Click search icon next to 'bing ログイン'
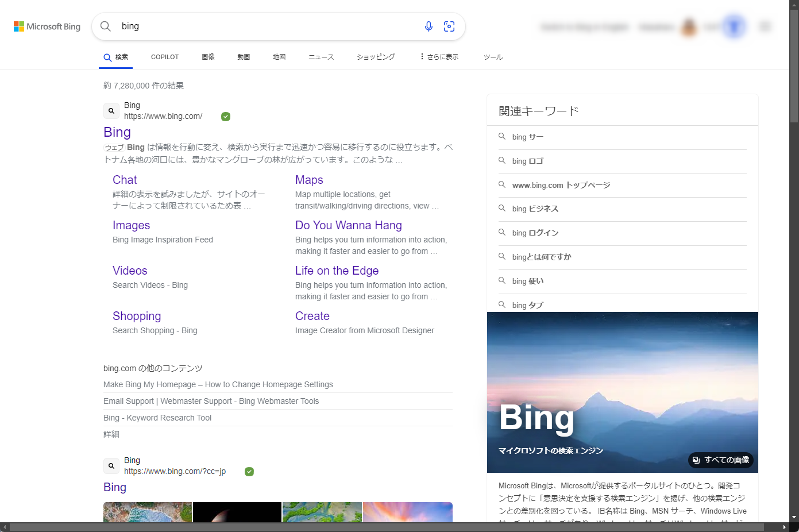Screen dimensions: 799x532 click(x=502, y=233)
